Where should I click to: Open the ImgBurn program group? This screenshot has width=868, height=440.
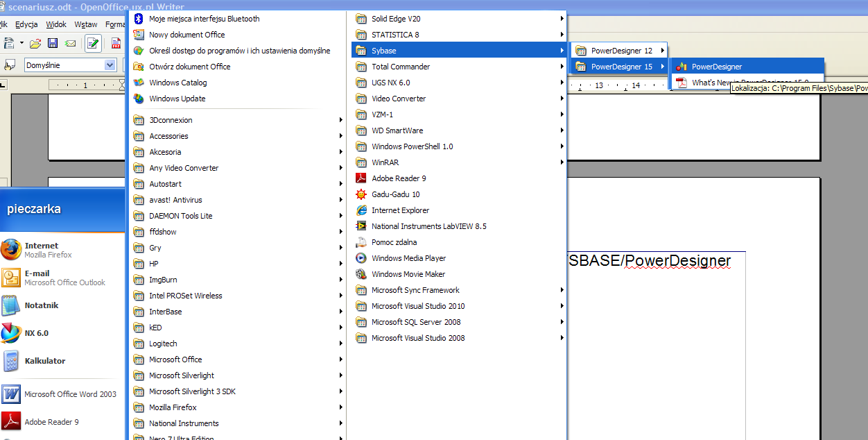pos(236,280)
